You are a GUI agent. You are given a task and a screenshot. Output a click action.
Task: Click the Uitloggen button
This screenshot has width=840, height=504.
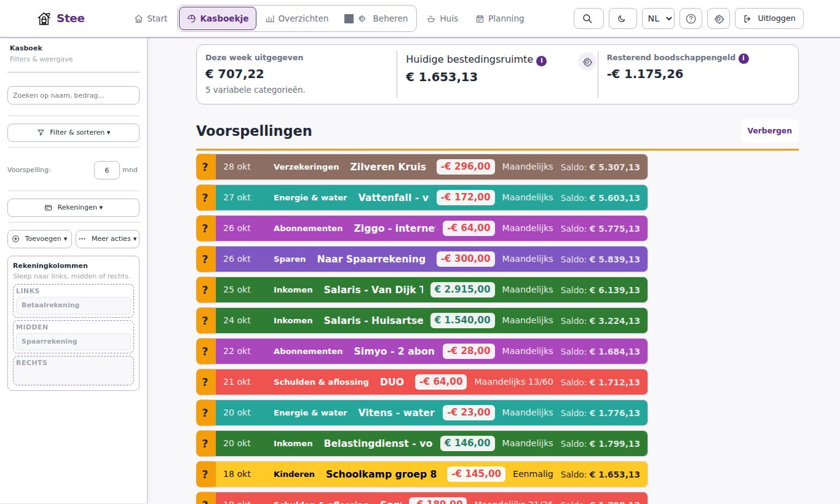[x=769, y=18]
